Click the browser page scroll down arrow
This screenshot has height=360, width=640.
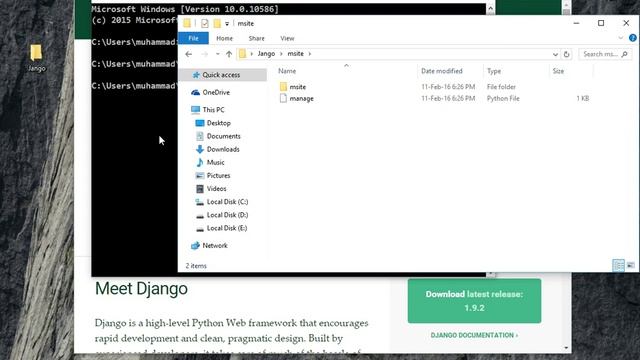tap(566, 348)
